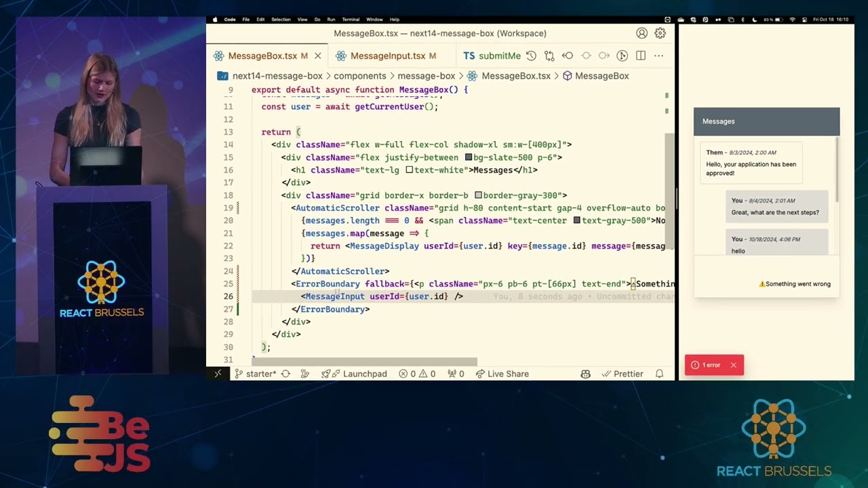
Task: Click the 'hello' message bubble
Action: pyautogui.click(x=776, y=243)
